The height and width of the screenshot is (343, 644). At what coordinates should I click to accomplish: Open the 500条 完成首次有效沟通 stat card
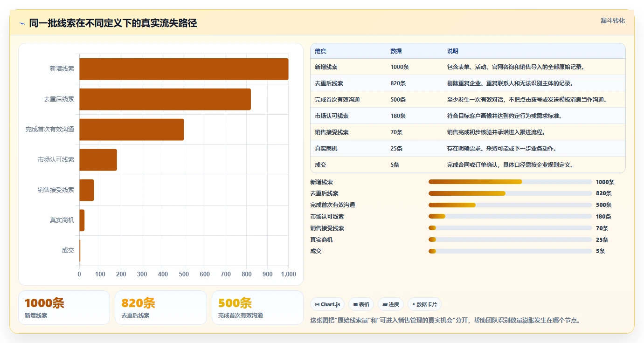257,308
